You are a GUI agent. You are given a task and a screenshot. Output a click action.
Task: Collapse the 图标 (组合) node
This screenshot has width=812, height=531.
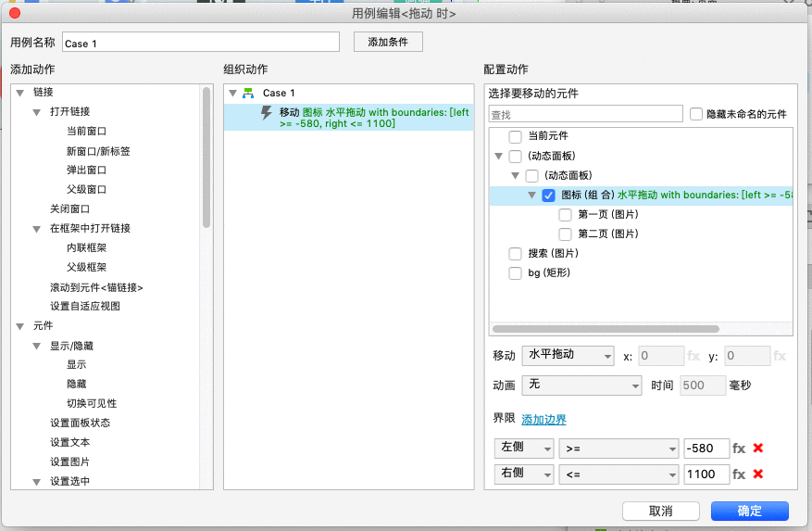[x=531, y=195]
